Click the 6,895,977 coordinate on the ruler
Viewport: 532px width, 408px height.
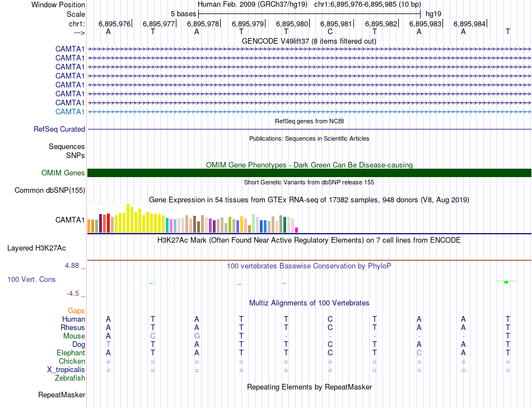coord(159,24)
